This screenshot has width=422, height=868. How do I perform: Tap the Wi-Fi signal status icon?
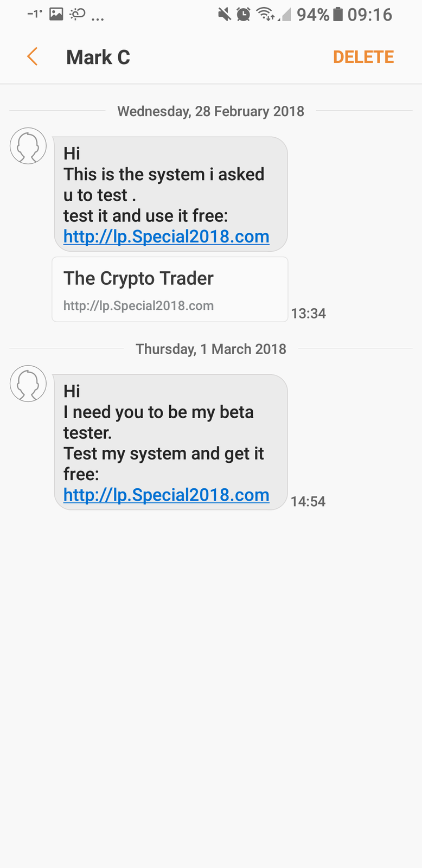[265, 14]
